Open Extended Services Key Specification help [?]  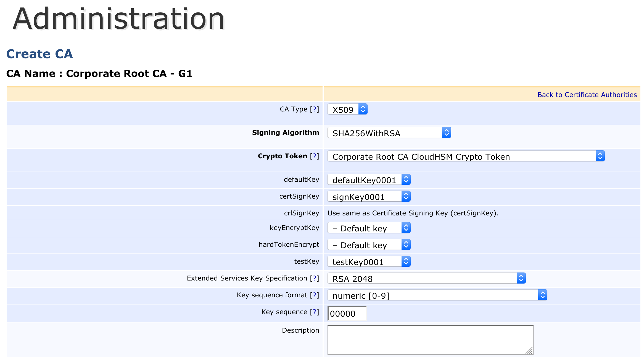[314, 278]
